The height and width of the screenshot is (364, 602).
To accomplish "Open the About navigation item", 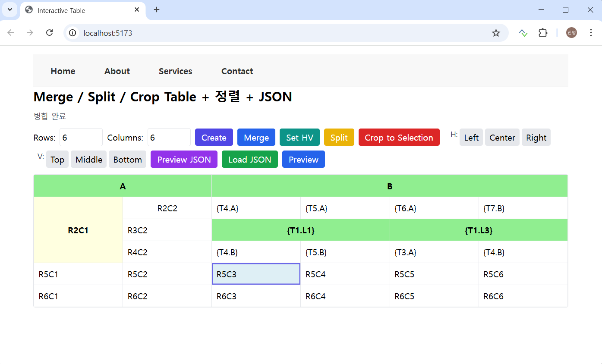I will coord(117,71).
